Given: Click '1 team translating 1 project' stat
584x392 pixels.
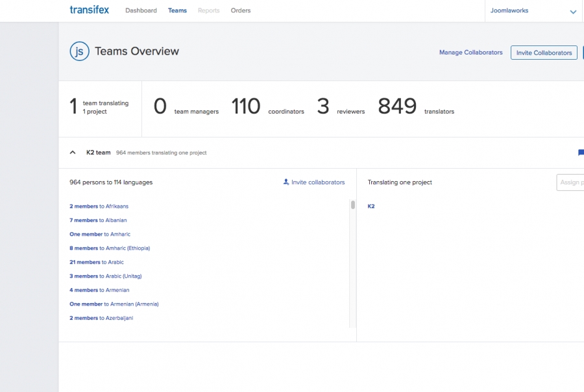Looking at the screenshot, I should (x=99, y=107).
